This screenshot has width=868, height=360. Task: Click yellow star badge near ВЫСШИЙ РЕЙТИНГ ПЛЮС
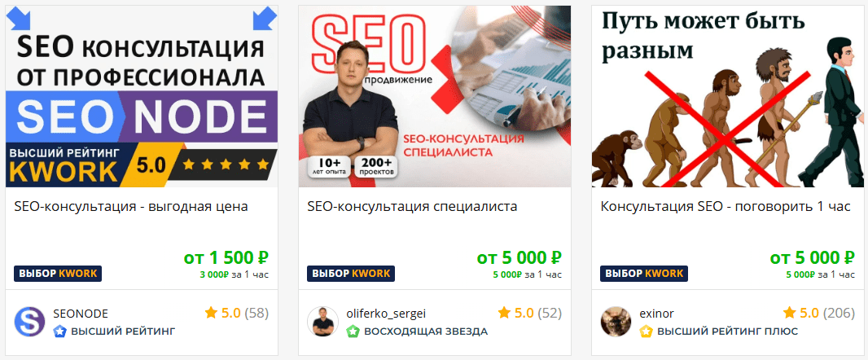point(646,331)
